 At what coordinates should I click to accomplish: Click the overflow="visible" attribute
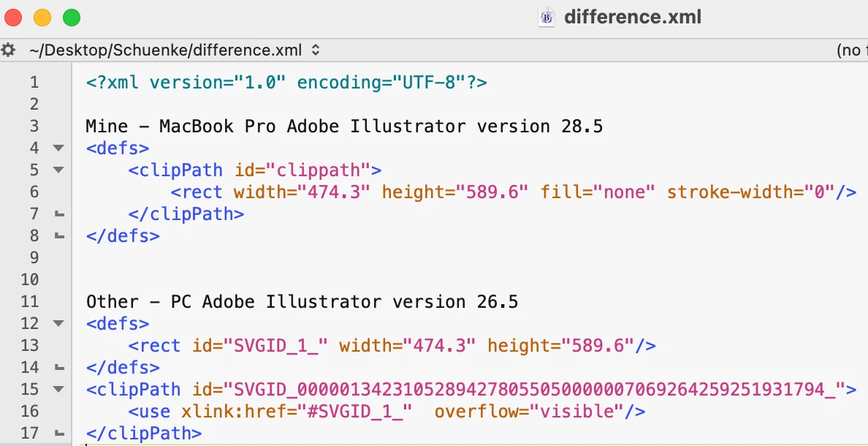click(529, 412)
